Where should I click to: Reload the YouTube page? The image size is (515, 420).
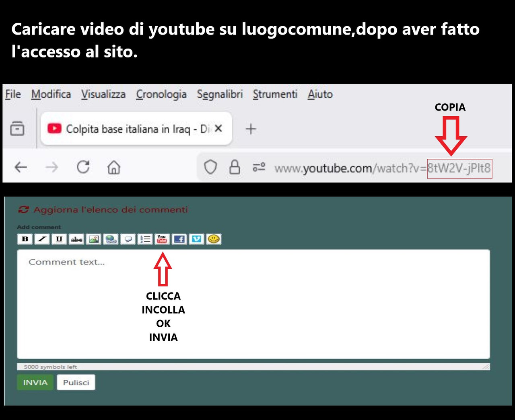point(83,167)
